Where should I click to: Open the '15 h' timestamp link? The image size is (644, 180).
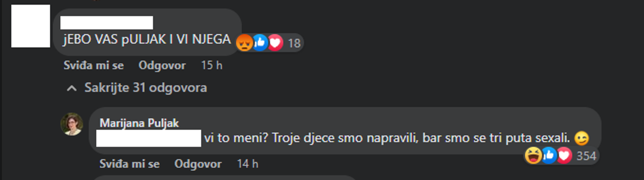pos(212,65)
